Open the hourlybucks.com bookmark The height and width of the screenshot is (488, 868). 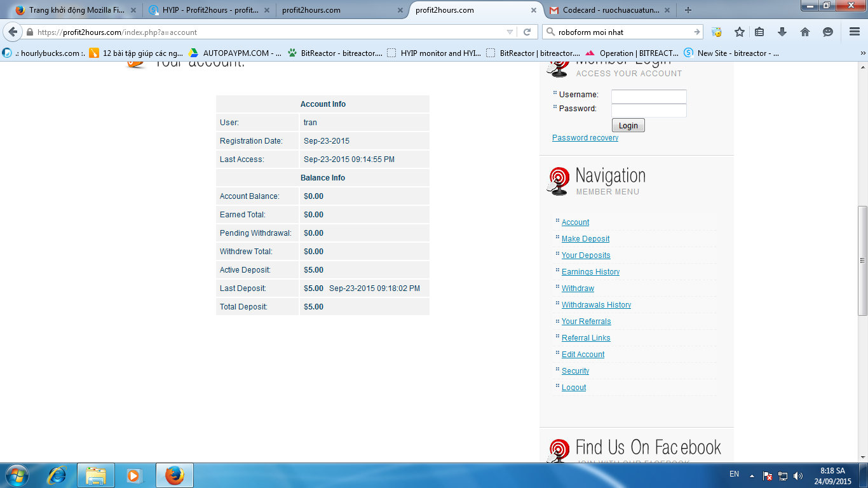point(44,53)
